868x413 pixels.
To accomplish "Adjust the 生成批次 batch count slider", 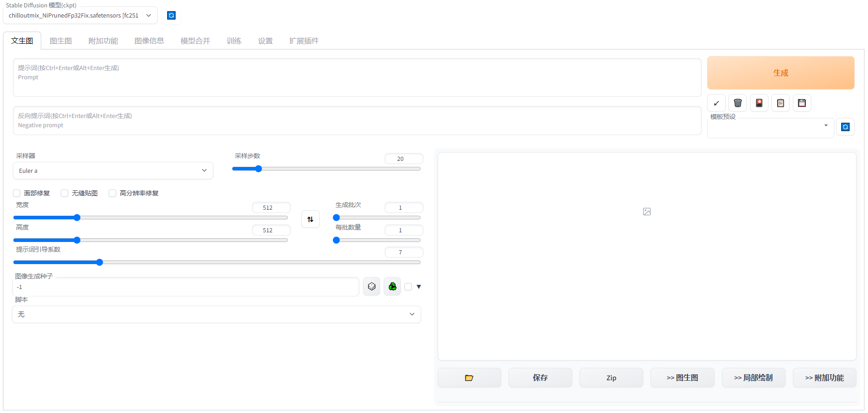I will click(377, 218).
